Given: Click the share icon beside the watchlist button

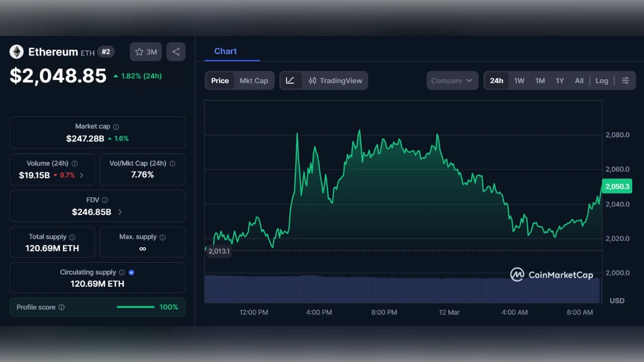Looking at the screenshot, I should click(176, 51).
